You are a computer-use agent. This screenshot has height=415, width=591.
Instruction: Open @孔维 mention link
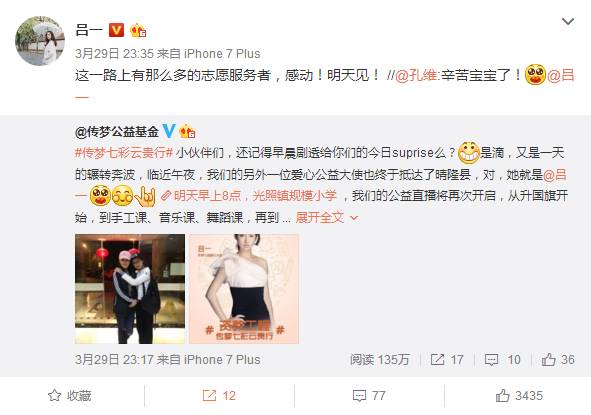[x=416, y=75]
